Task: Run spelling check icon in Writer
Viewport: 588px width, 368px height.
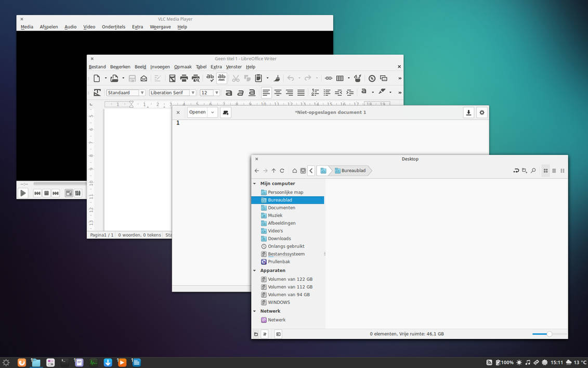Action: pyautogui.click(x=210, y=78)
